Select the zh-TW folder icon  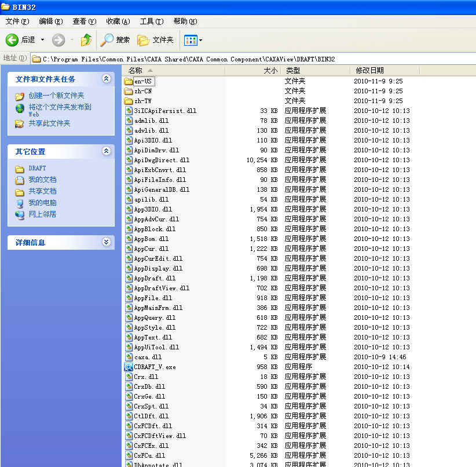point(129,101)
